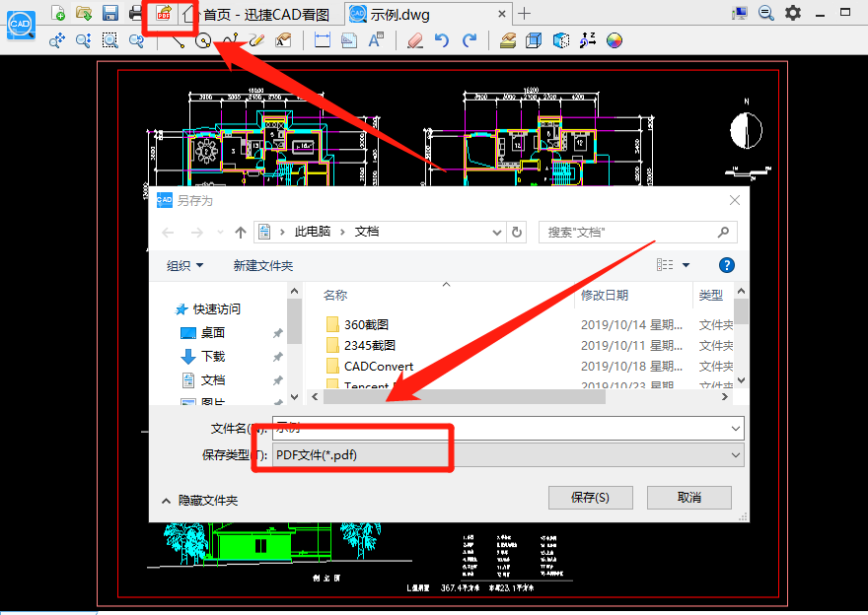Close the 另存为 dialog
The width and height of the screenshot is (868, 615).
(x=734, y=200)
